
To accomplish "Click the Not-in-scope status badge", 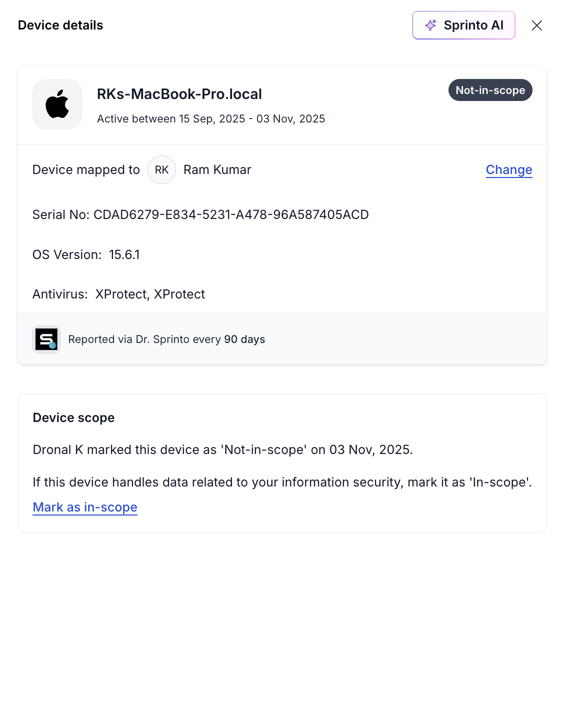I will point(490,90).
